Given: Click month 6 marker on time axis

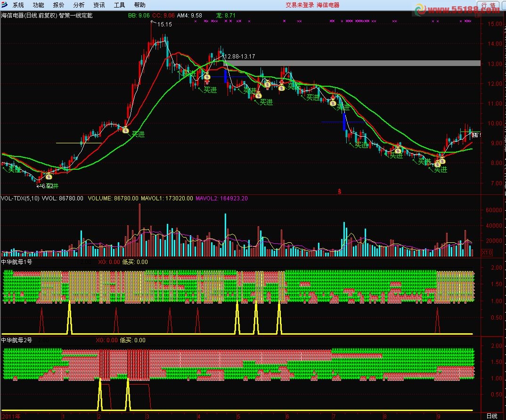Looking at the screenshot, I should point(287,416).
